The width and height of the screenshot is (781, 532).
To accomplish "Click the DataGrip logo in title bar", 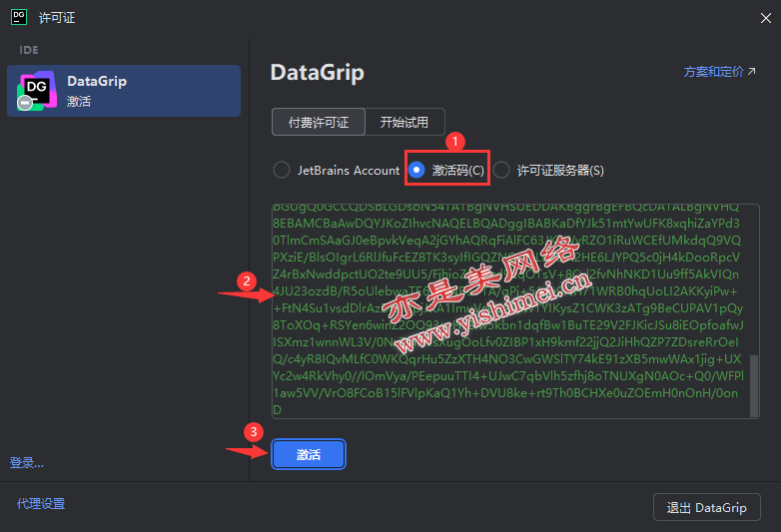I will tap(19, 17).
